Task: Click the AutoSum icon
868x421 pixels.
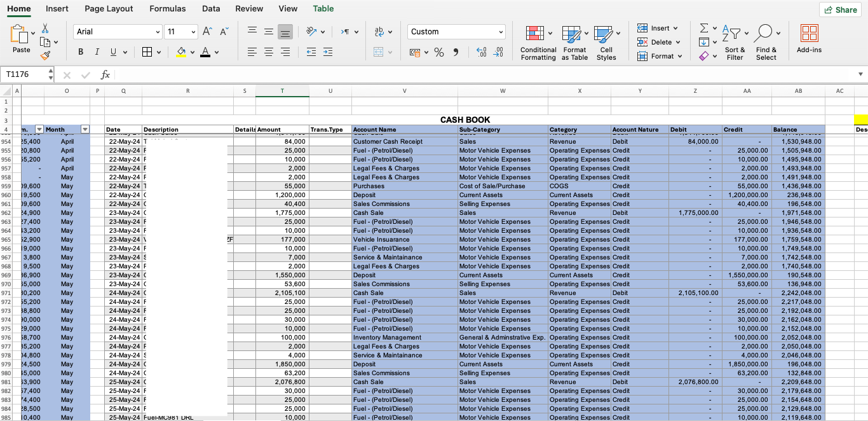Action: tap(703, 27)
